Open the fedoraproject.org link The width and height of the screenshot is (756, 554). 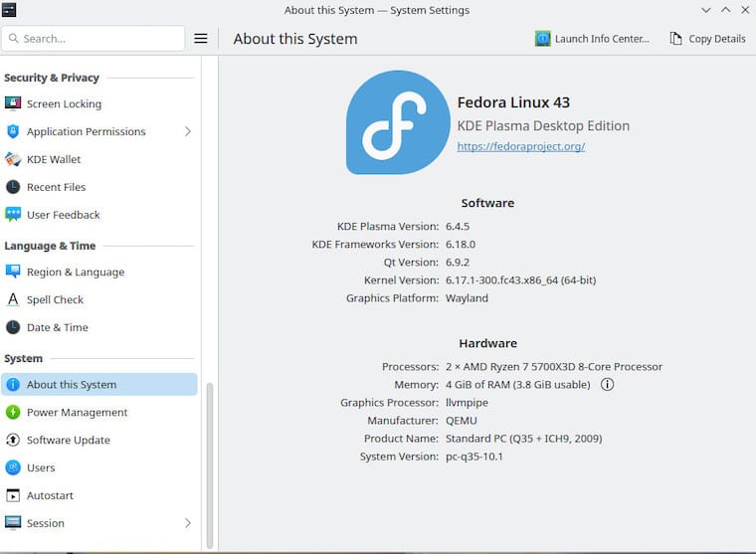tap(521, 146)
